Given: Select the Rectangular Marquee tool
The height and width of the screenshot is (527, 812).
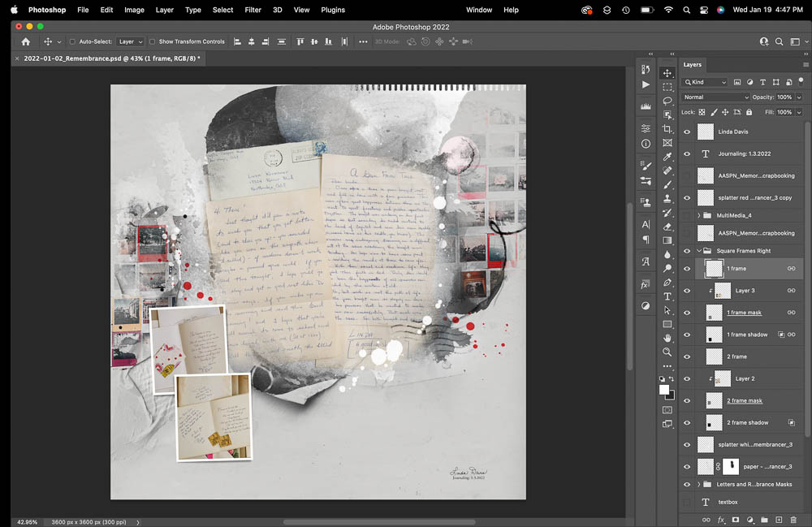Looking at the screenshot, I should (667, 87).
